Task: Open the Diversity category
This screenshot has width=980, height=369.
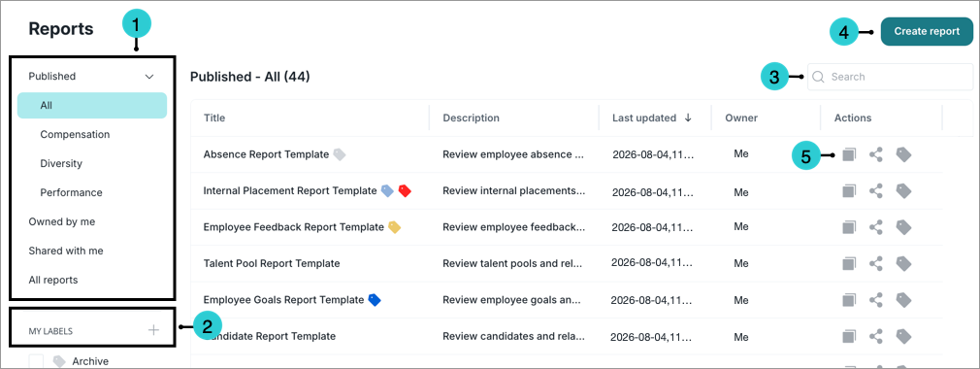Action: click(x=61, y=163)
